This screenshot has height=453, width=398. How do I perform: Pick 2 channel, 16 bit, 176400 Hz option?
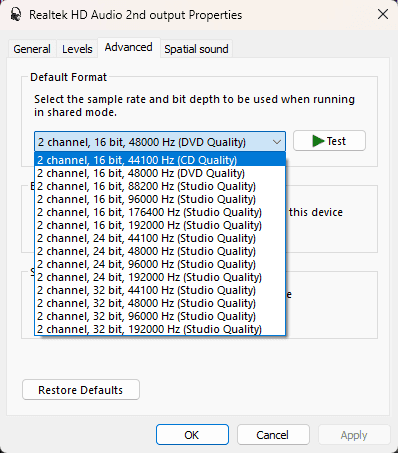coord(160,212)
